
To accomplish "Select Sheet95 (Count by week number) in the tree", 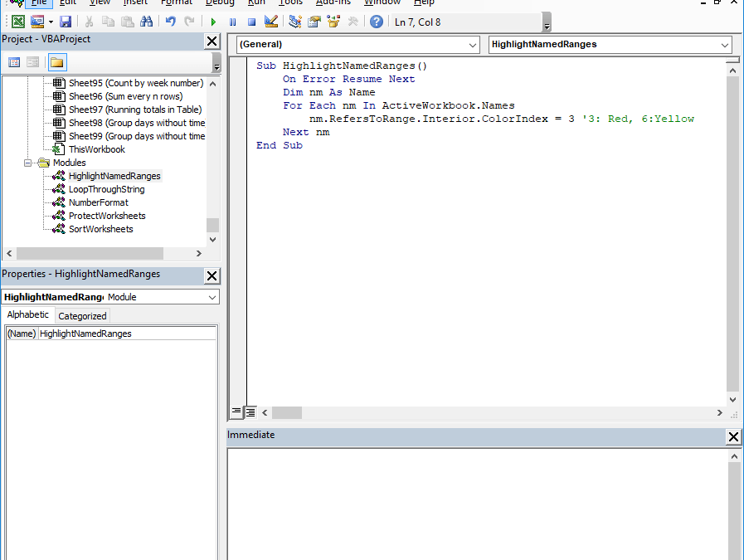I will click(x=136, y=83).
